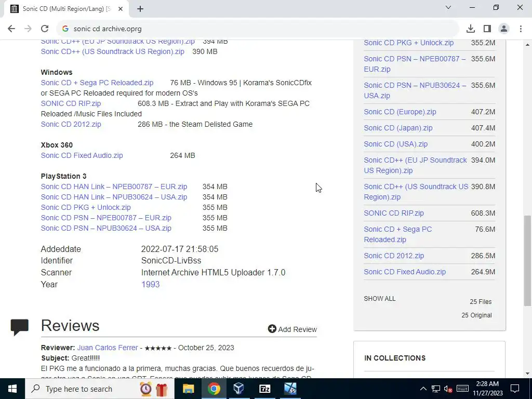Click the taskbar search box

click(x=99, y=389)
